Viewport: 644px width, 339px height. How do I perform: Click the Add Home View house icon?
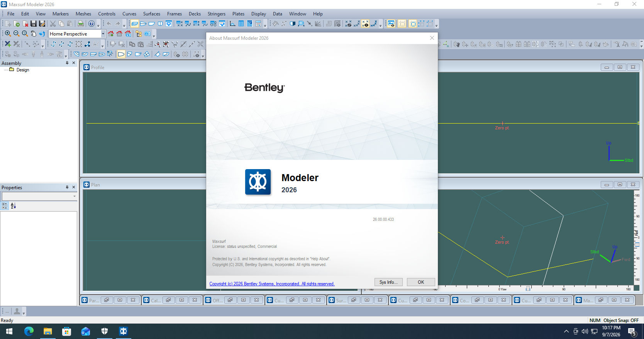[x=110, y=34]
